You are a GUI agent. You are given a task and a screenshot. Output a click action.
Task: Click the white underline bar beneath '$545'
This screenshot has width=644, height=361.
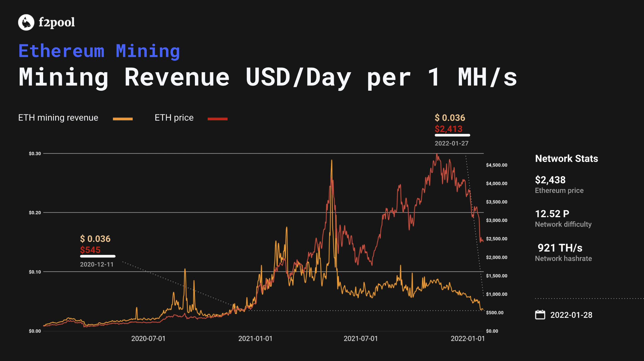98,256
